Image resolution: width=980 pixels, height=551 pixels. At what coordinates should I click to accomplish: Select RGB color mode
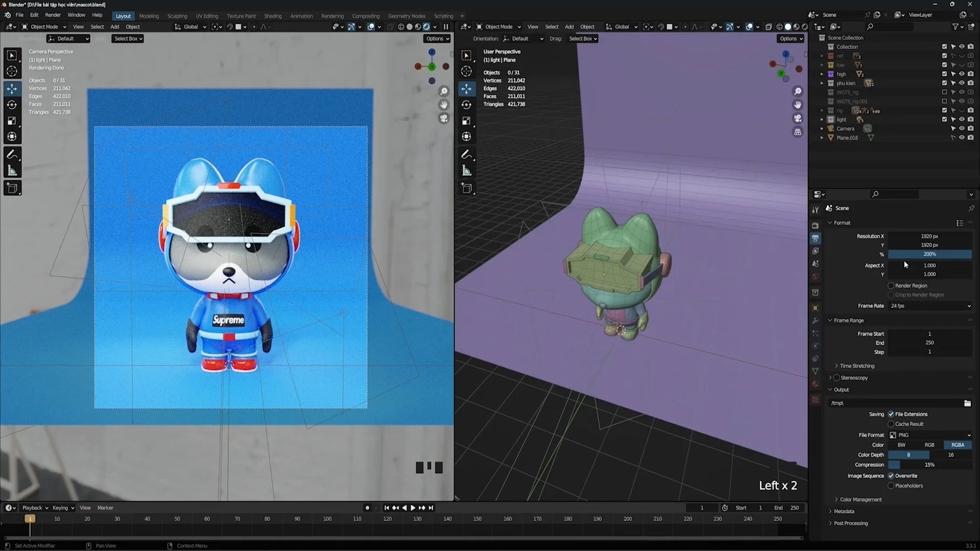[929, 445]
